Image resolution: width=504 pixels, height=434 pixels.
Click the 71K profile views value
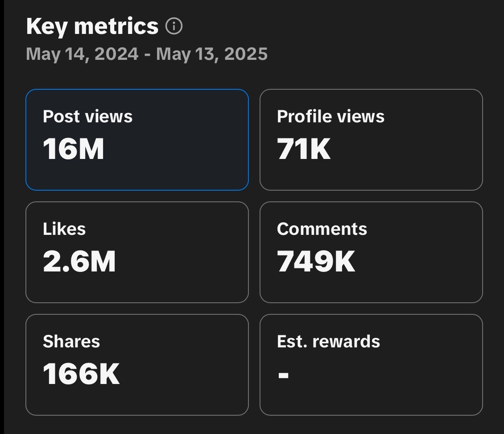click(x=304, y=149)
